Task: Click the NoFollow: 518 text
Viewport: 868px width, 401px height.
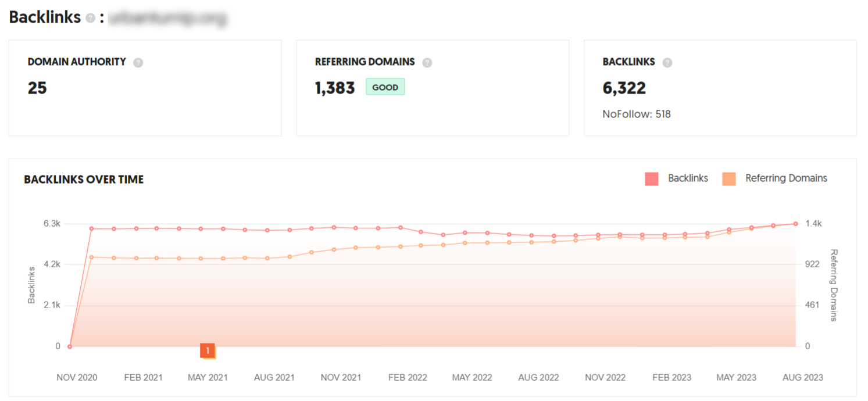Action: pos(637,114)
